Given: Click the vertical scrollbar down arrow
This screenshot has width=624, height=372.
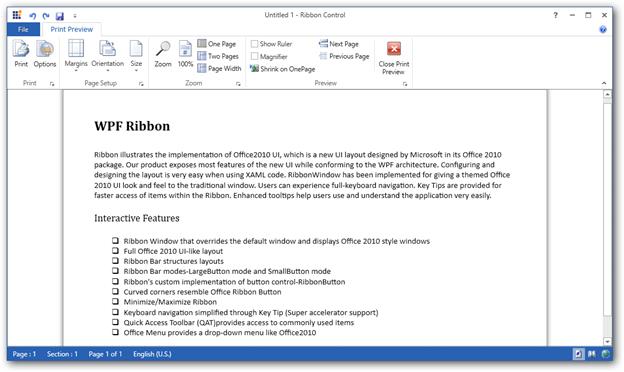Looking at the screenshot, I should [607, 341].
